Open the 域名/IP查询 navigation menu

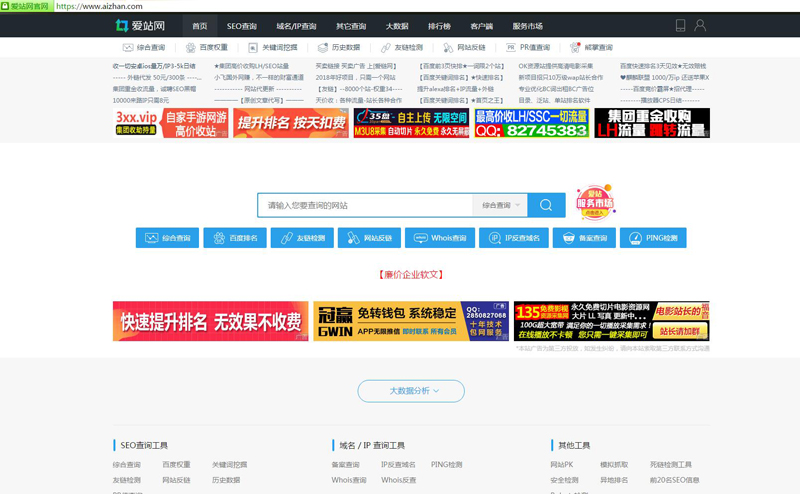296,26
